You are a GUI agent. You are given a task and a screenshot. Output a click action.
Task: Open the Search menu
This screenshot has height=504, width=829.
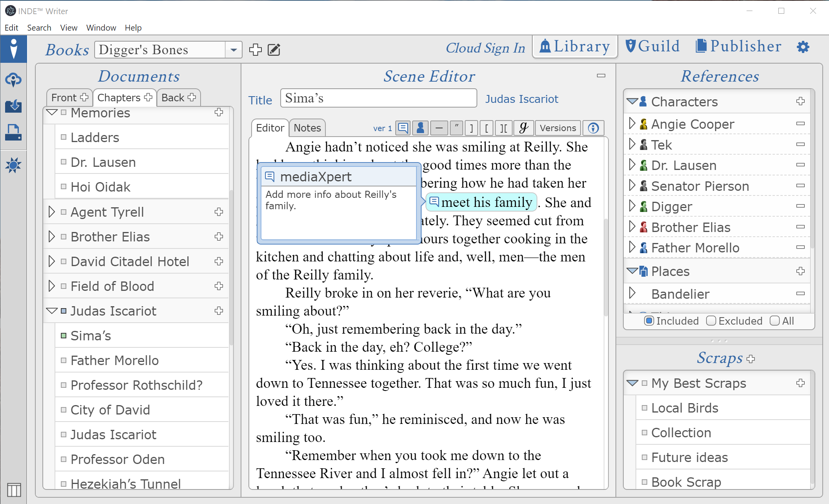(39, 27)
